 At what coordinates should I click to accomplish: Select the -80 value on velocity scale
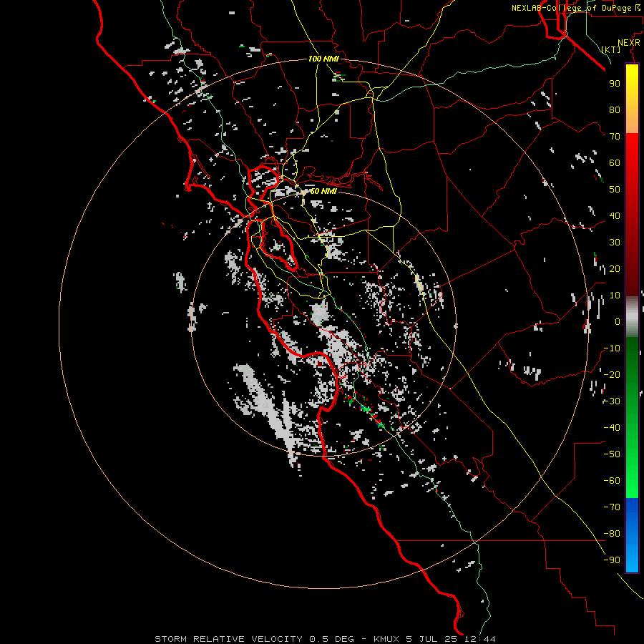point(612,534)
